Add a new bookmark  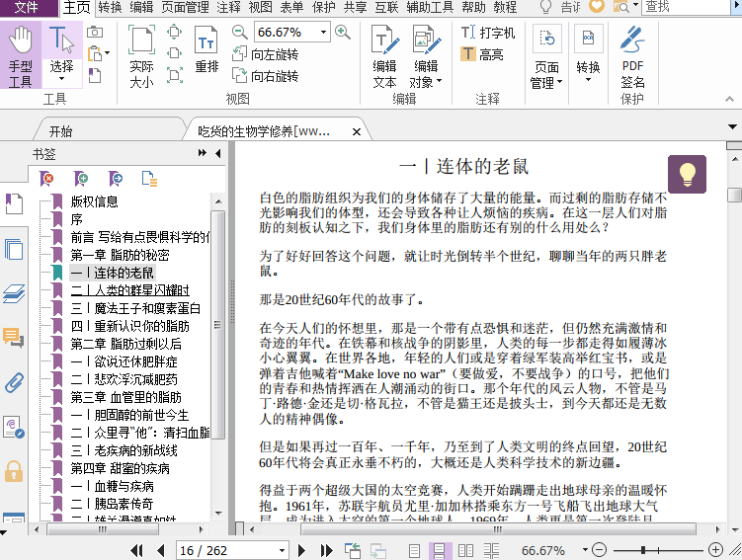coord(81,179)
